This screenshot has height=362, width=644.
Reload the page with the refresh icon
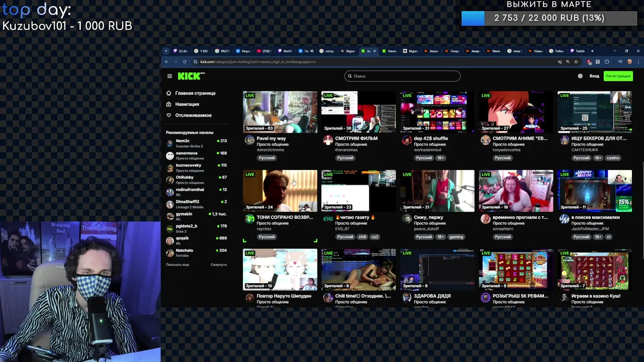[x=185, y=62]
